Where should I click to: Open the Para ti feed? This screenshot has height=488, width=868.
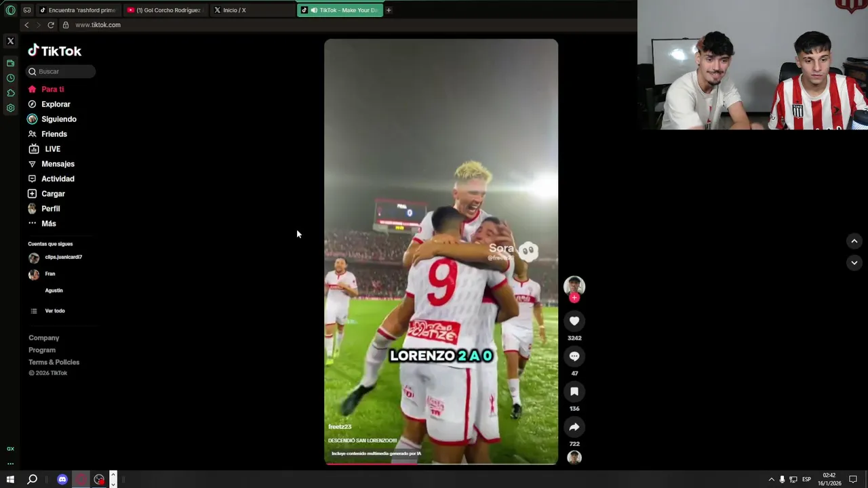[46, 89]
